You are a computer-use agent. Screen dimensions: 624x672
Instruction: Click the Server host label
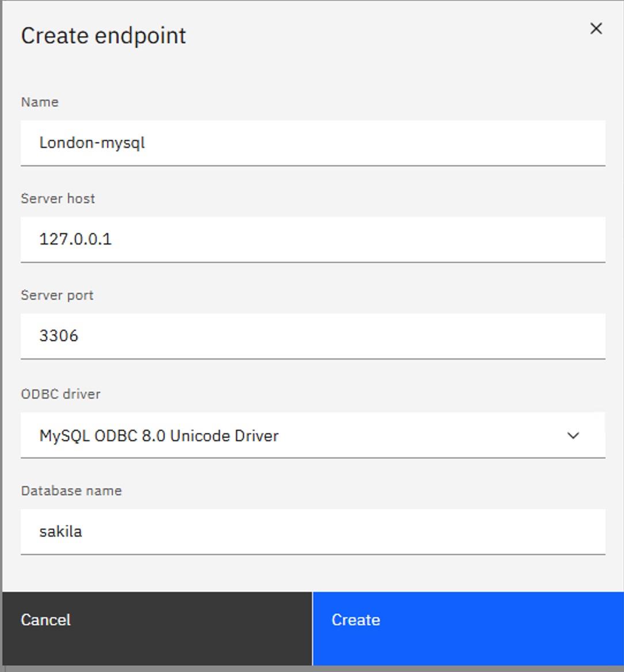point(58,198)
